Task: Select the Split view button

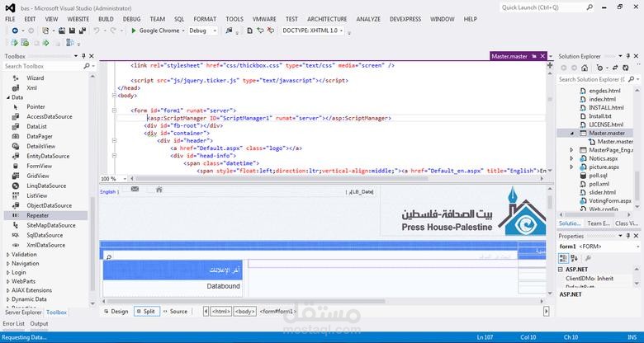Action: pos(147,312)
